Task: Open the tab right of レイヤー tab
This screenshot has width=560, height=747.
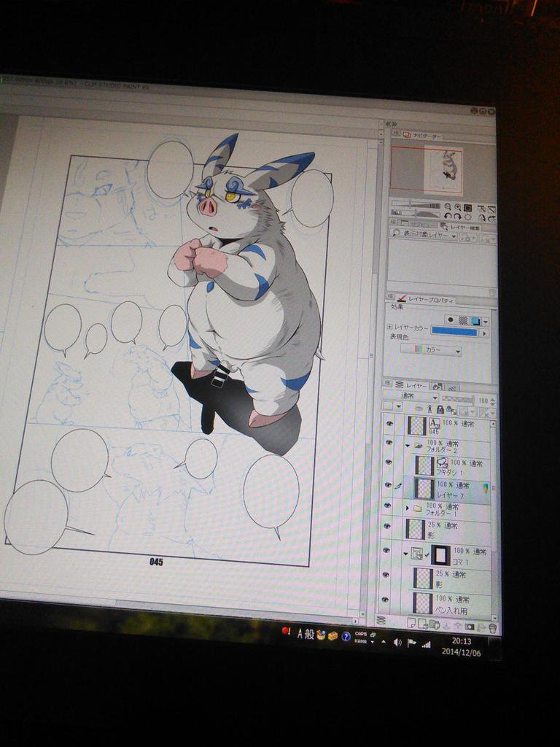Action: coord(437,387)
